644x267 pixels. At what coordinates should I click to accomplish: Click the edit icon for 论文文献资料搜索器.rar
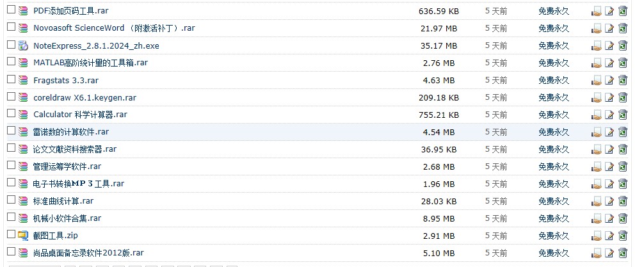pos(609,150)
